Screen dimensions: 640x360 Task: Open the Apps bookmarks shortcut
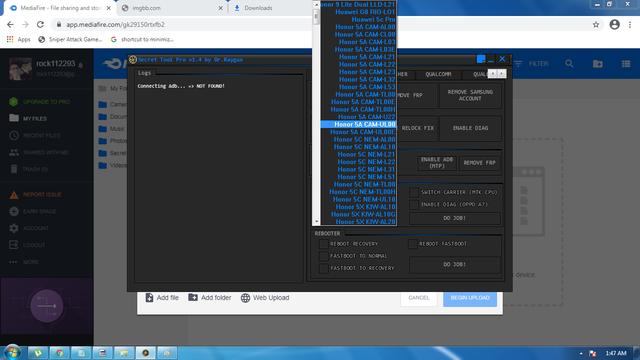tap(19, 39)
